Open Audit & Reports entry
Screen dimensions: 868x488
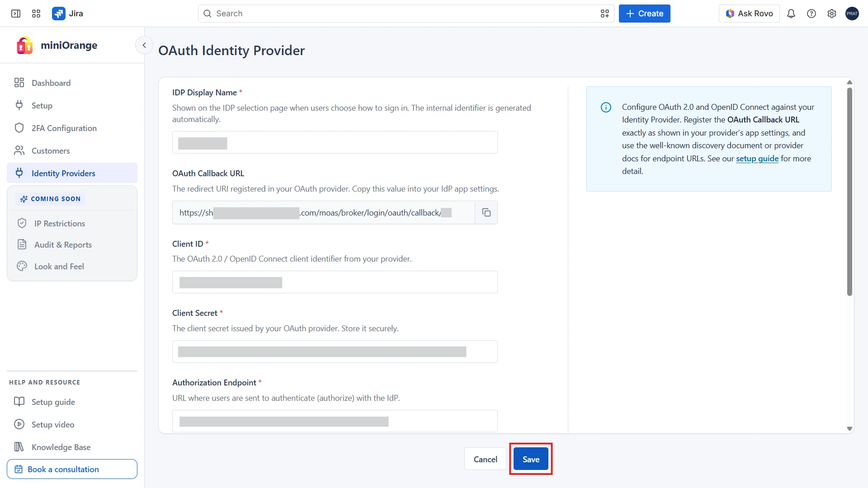tap(72, 244)
